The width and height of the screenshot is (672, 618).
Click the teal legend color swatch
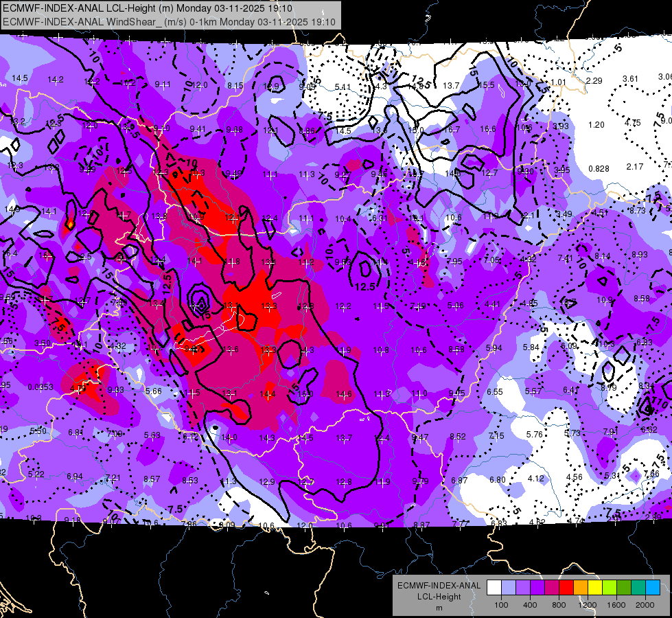[638, 588]
